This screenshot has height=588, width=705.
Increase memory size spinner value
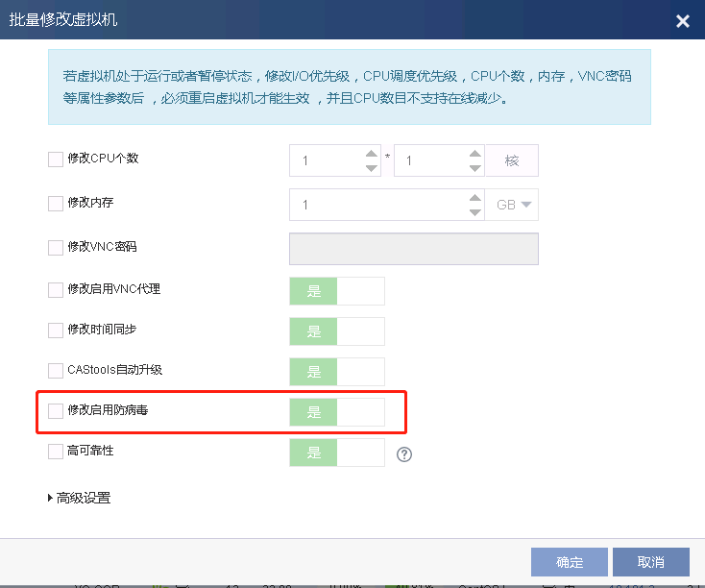point(474,198)
